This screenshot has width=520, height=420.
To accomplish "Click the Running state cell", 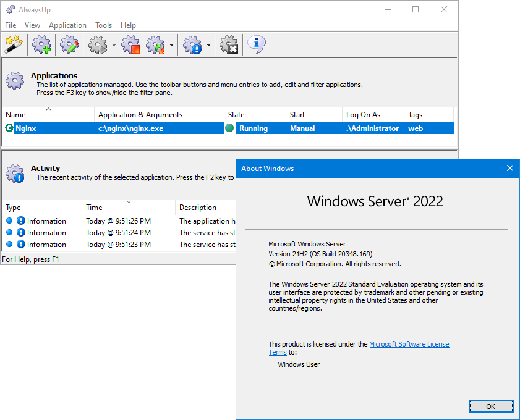I will pyautogui.click(x=254, y=128).
